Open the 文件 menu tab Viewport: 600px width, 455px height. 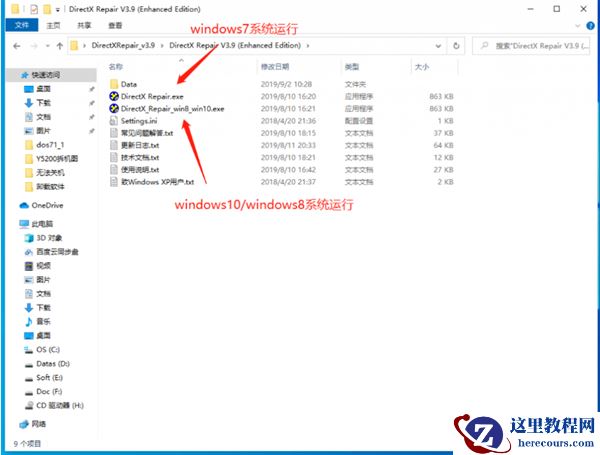pyautogui.click(x=22, y=25)
